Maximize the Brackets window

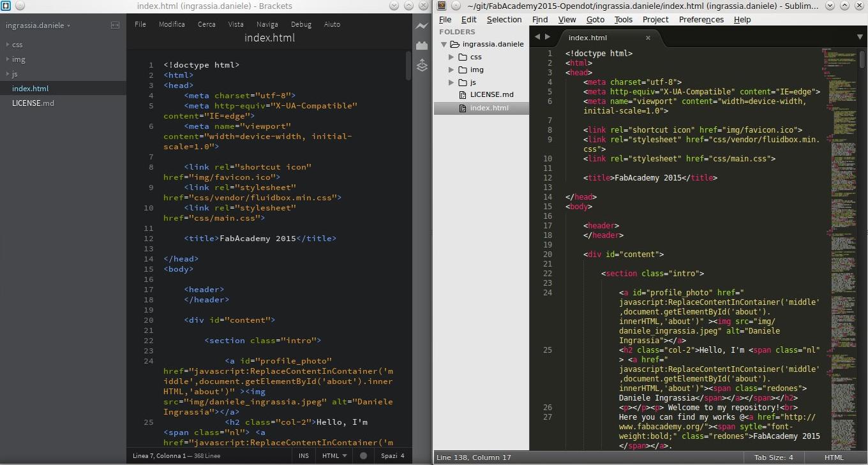pos(408,6)
